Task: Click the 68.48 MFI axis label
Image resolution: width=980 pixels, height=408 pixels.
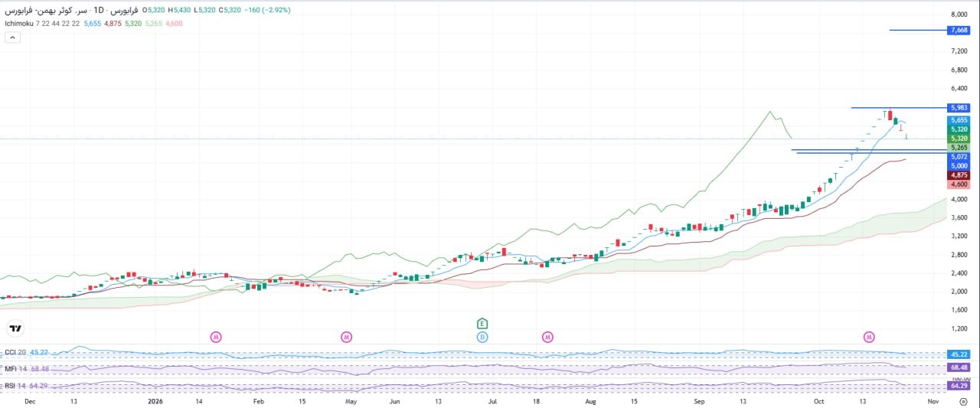Action: tap(959, 368)
